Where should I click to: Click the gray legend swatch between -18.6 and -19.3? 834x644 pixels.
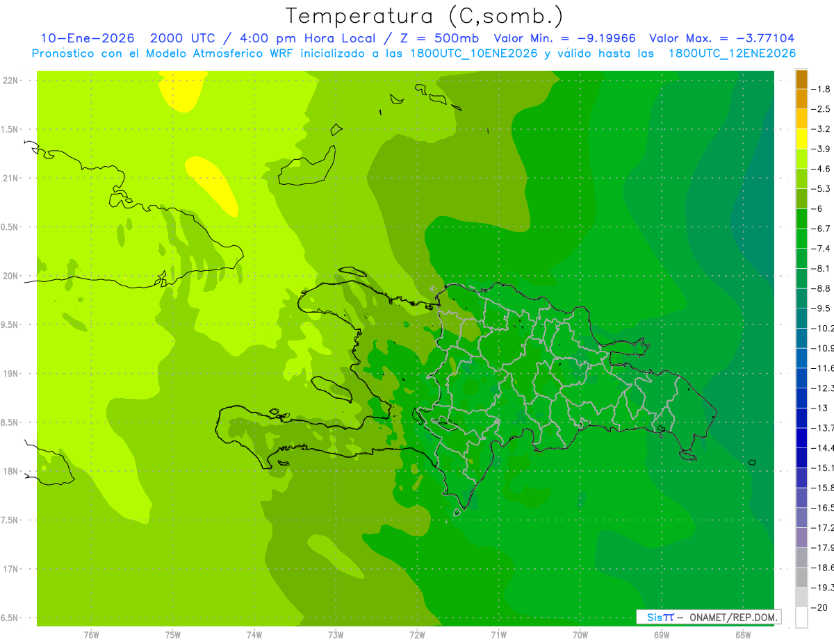click(x=801, y=577)
